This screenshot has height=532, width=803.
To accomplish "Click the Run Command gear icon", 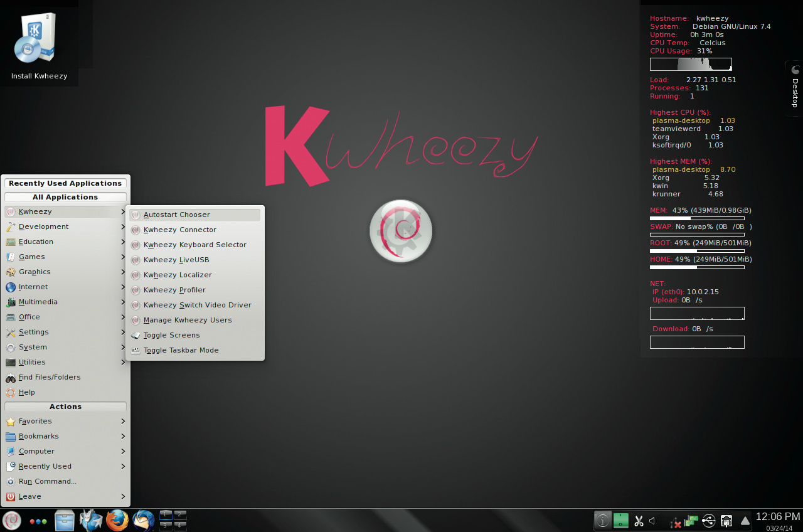I will (x=11, y=481).
